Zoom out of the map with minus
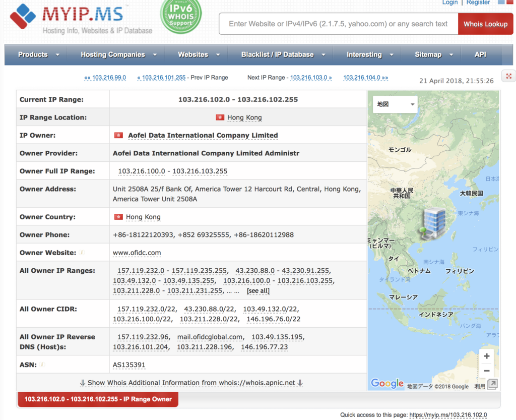This screenshot has width=516, height=420. (x=487, y=371)
